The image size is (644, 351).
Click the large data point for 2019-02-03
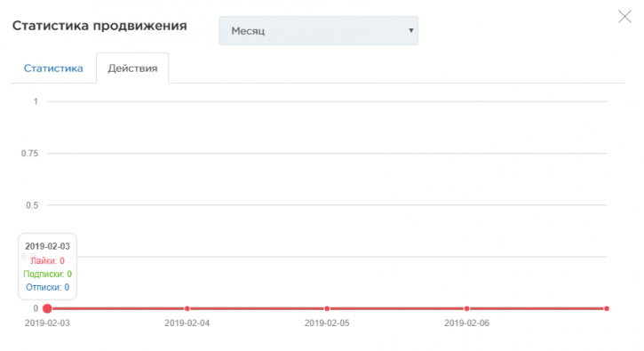click(x=47, y=308)
